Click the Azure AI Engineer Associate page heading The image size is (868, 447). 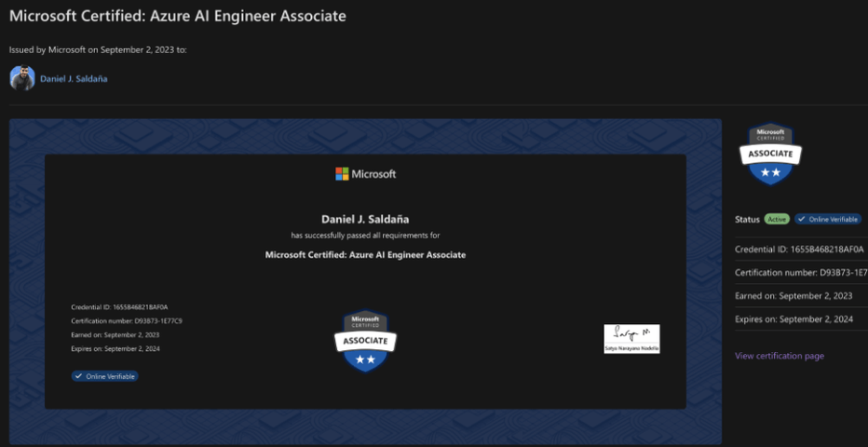point(178,16)
